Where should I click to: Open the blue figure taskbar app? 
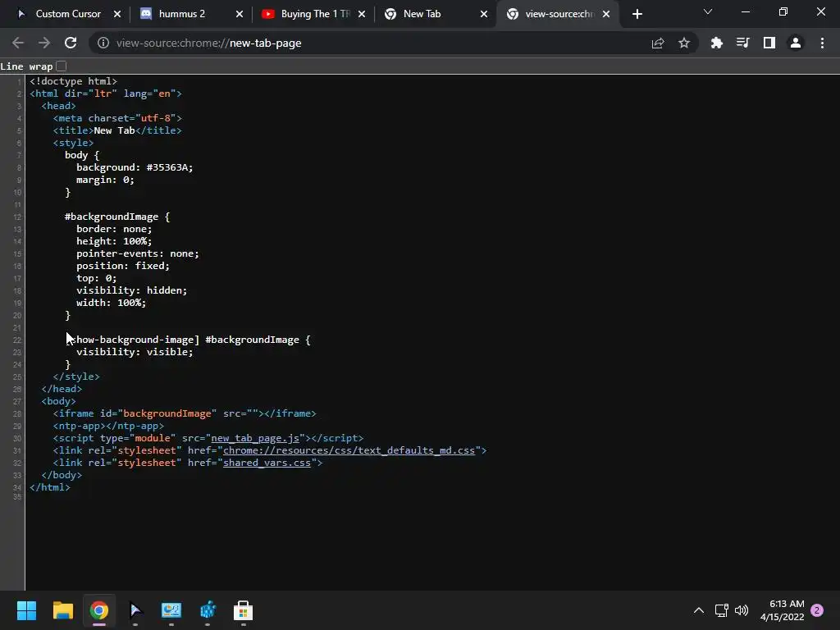coord(208,610)
